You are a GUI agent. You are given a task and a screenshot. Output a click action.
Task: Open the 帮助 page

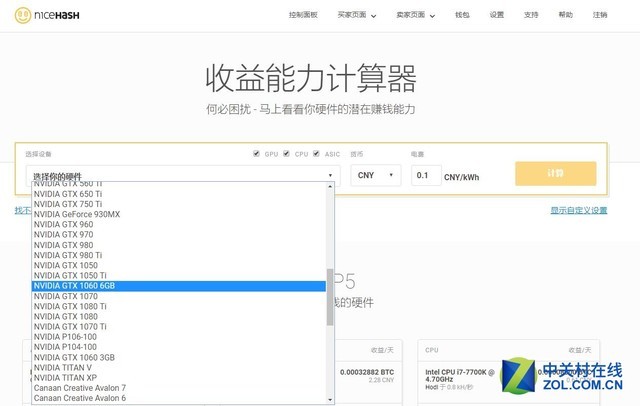566,15
